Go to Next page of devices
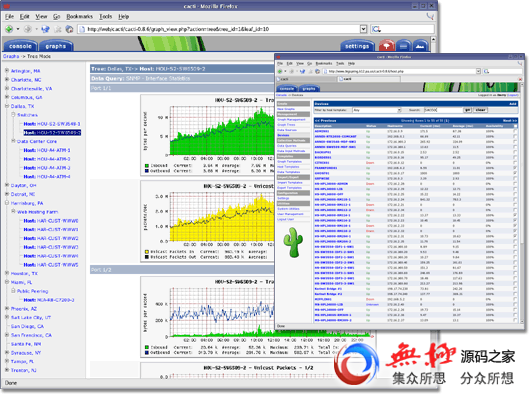 (510, 120)
